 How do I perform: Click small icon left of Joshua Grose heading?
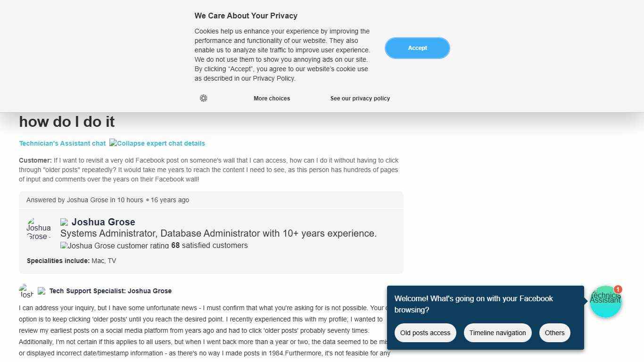coord(64,222)
